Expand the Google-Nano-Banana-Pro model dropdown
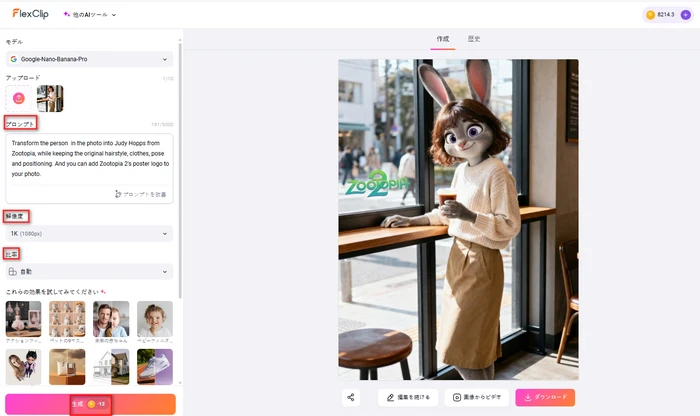 click(89, 59)
